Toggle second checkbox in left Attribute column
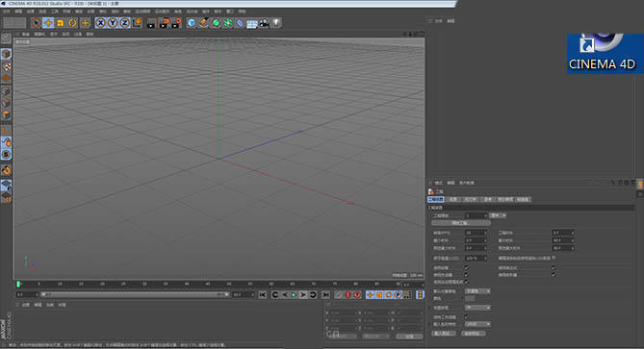This screenshot has width=644, height=349. [466, 275]
